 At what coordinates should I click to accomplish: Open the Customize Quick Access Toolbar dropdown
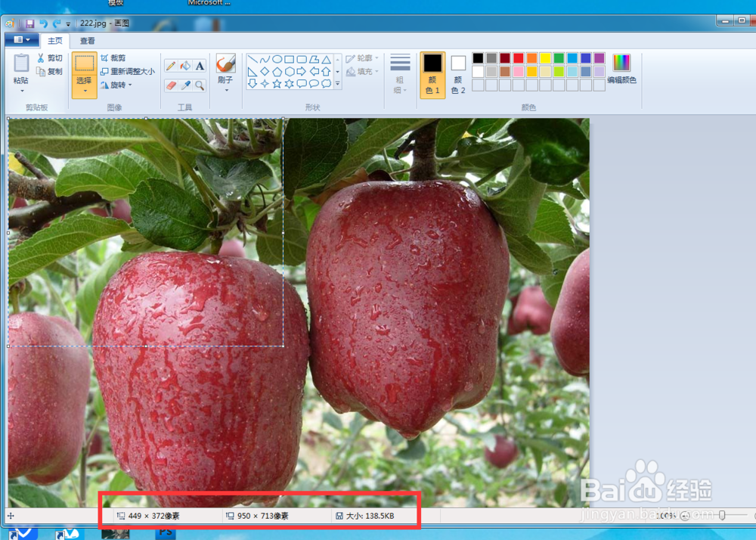point(68,23)
